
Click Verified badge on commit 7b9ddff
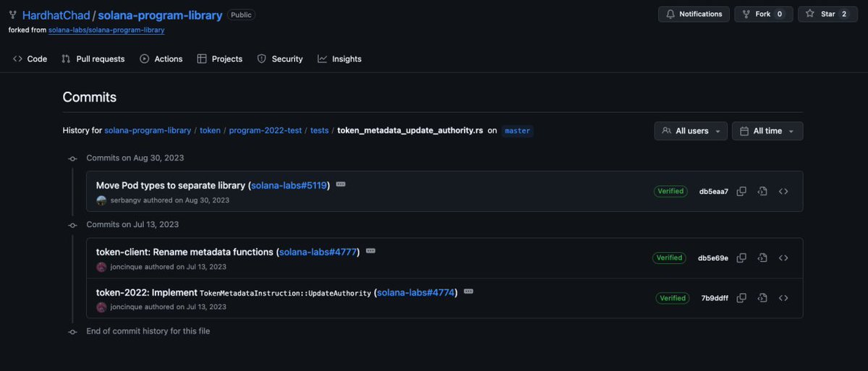(x=673, y=298)
